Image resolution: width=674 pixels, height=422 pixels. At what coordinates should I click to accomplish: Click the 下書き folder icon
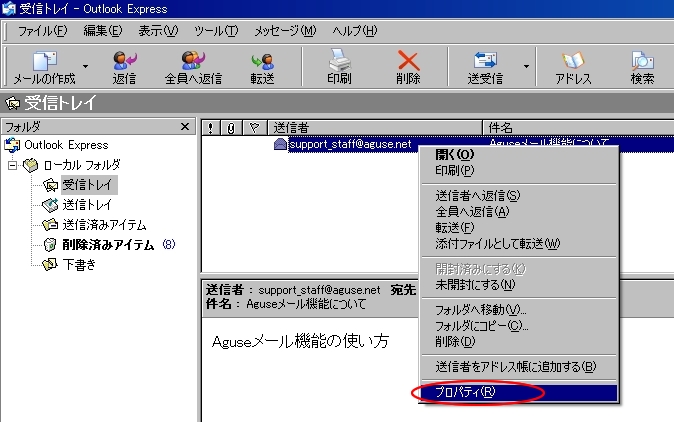click(x=50, y=264)
